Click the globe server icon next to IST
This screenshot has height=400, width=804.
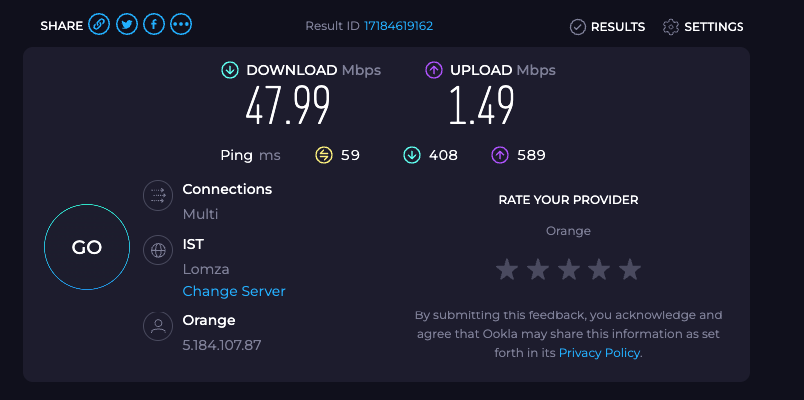coord(158,250)
